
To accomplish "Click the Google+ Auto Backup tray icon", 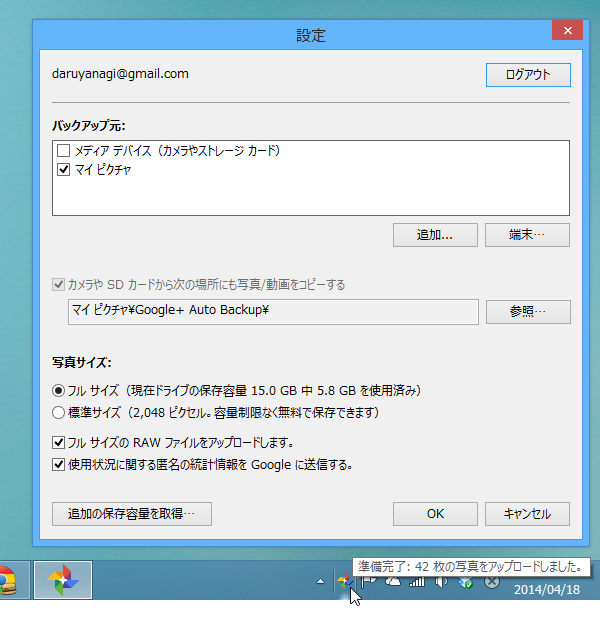I will tap(345, 581).
